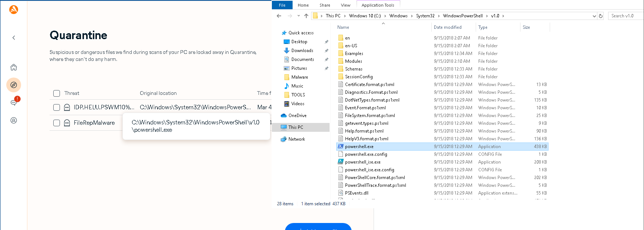
Task: Open Avast Home sidebar icon
Action: [x=14, y=67]
